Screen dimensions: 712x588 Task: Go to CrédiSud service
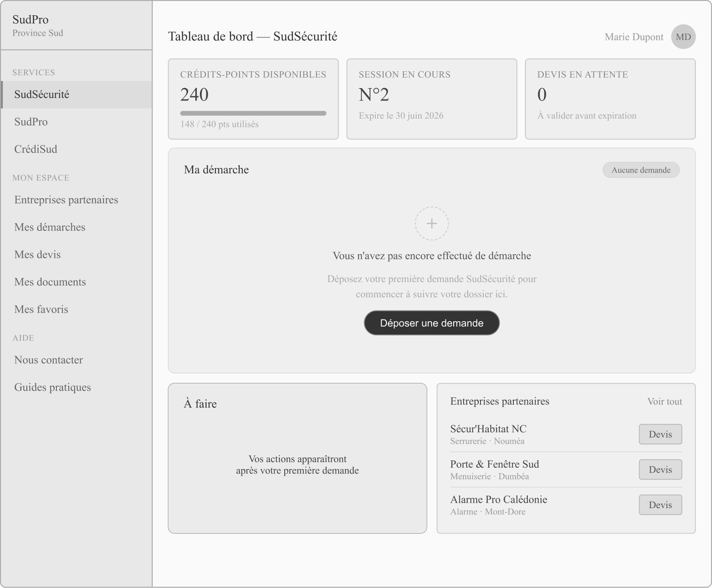click(x=77, y=149)
